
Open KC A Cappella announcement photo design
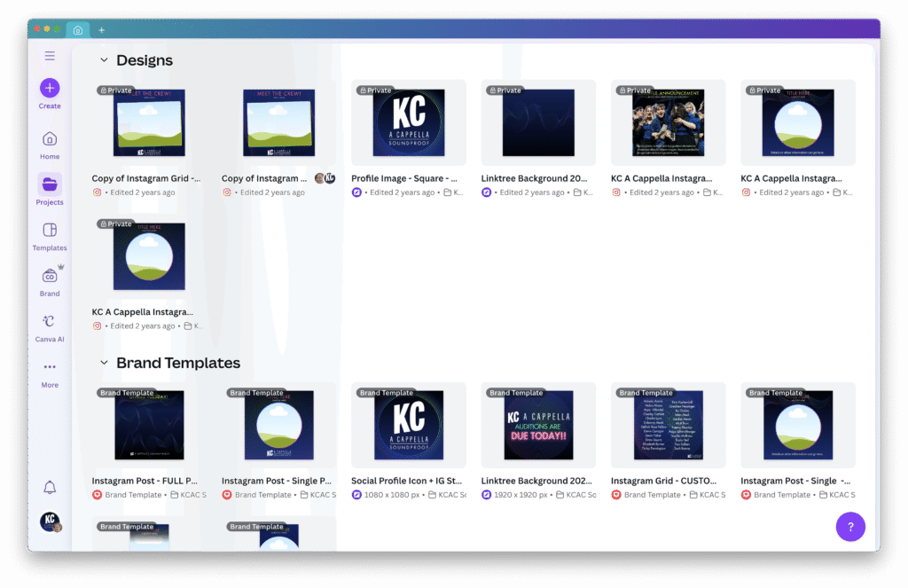[x=668, y=122]
